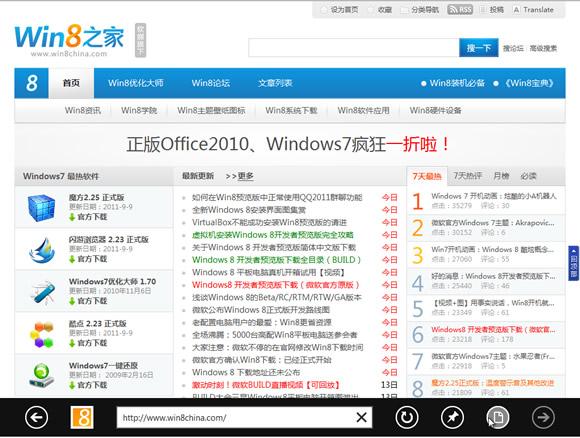Click the blue side tab at right edge
580x438 pixels.
point(574,263)
